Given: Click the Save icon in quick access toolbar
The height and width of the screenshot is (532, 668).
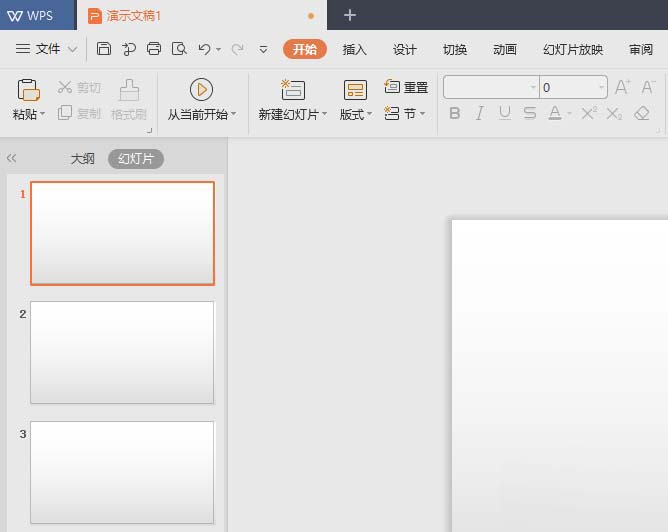Looking at the screenshot, I should click(x=104, y=49).
